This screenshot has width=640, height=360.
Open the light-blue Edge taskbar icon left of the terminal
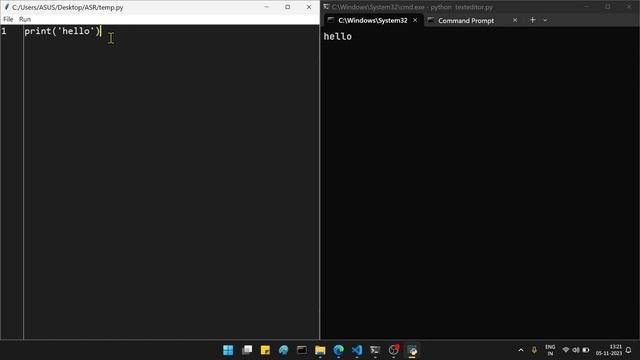click(x=283, y=350)
